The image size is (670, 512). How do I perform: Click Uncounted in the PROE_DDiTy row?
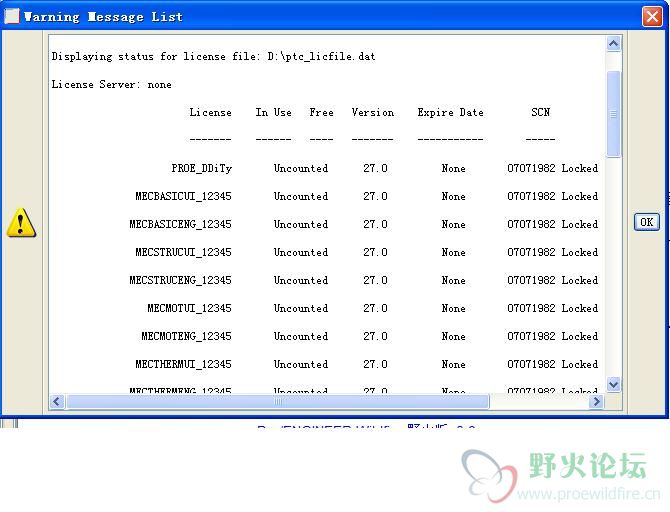tap(301, 168)
